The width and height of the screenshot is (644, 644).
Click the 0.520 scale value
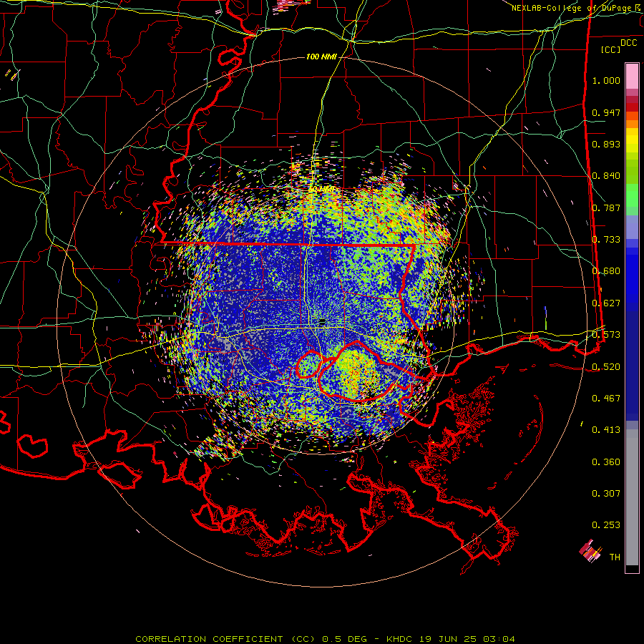coord(606,367)
